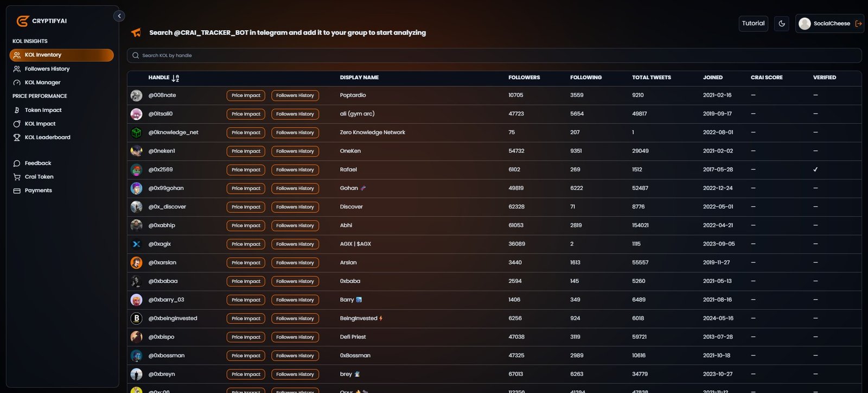Click the logout icon beside SocialCheese
Image resolution: width=868 pixels, height=393 pixels.
pos(858,23)
